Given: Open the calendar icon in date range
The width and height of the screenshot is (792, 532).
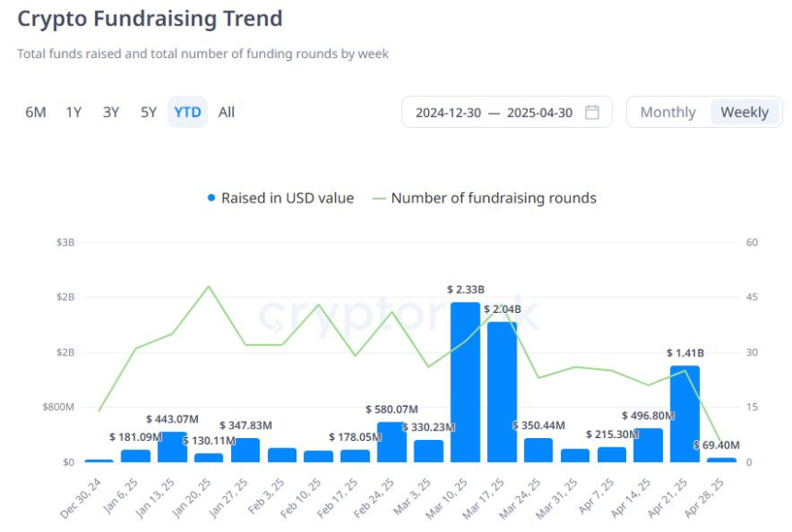Looking at the screenshot, I should [592, 112].
